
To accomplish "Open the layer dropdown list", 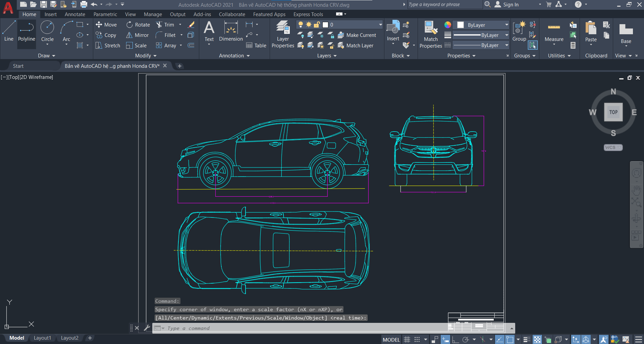I will [380, 24].
